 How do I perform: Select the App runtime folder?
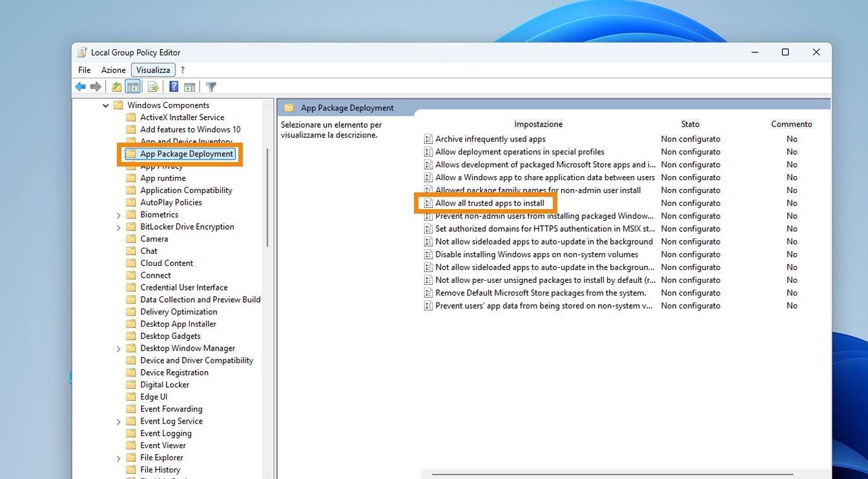click(x=163, y=178)
